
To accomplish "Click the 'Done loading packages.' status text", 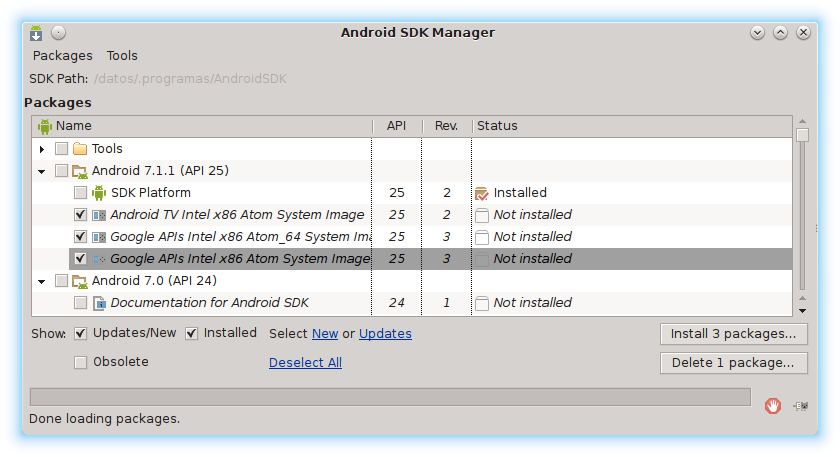I will click(x=104, y=419).
